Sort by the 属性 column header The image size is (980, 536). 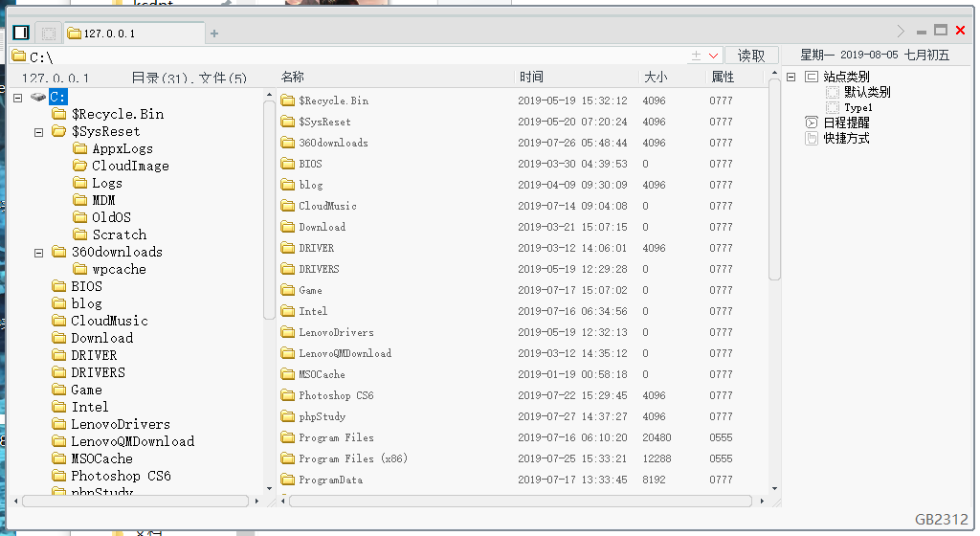click(724, 77)
